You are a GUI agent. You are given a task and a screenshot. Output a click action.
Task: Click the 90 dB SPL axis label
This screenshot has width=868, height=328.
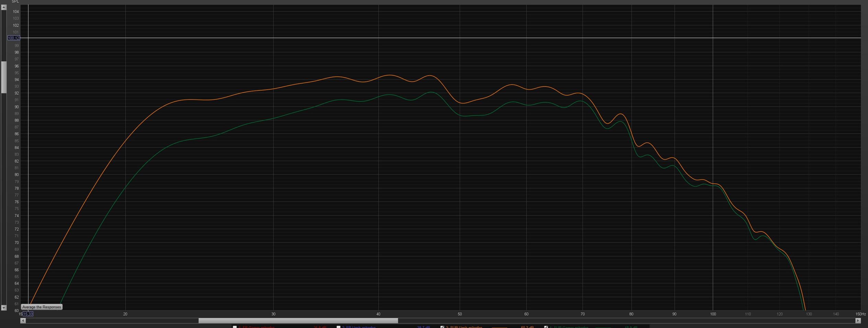pyautogui.click(x=16, y=107)
